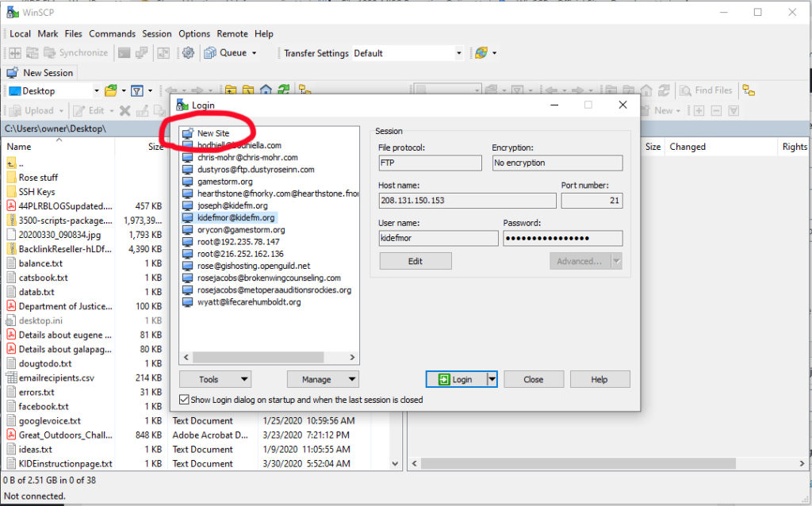Click the Close button in Login dialog
Image resolution: width=812 pixels, height=506 pixels.
534,379
